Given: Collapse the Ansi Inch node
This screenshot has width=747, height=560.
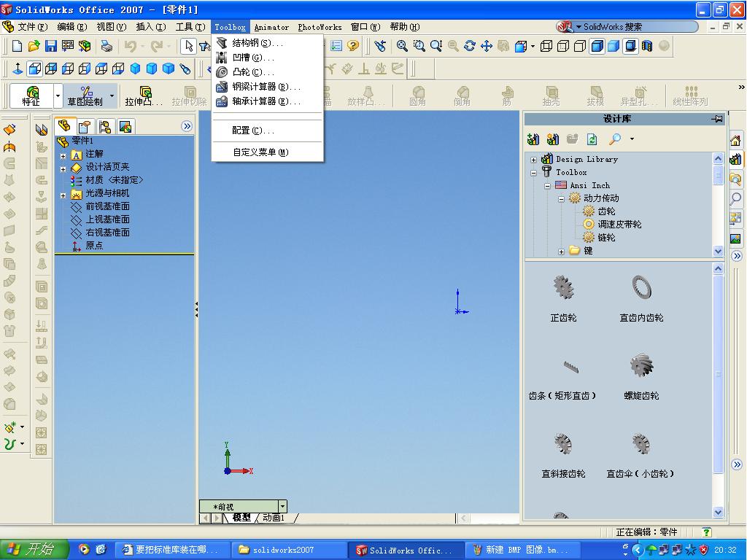Looking at the screenshot, I should (x=547, y=186).
